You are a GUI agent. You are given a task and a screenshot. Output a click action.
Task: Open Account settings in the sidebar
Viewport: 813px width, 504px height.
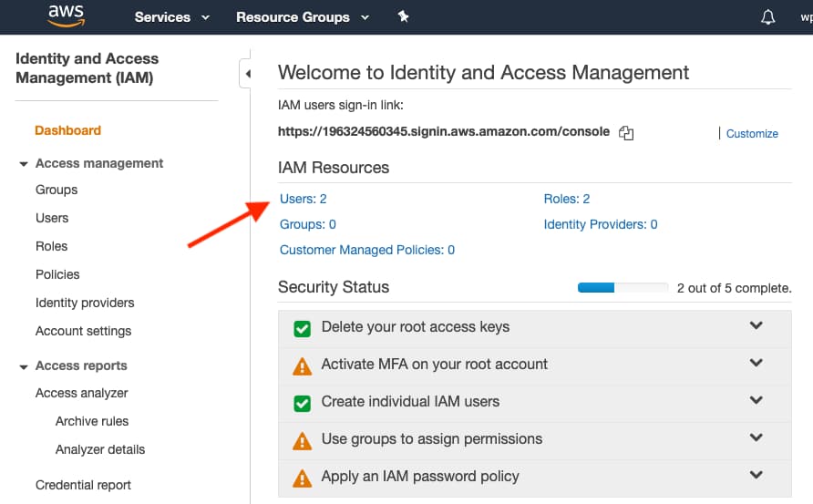[84, 331]
